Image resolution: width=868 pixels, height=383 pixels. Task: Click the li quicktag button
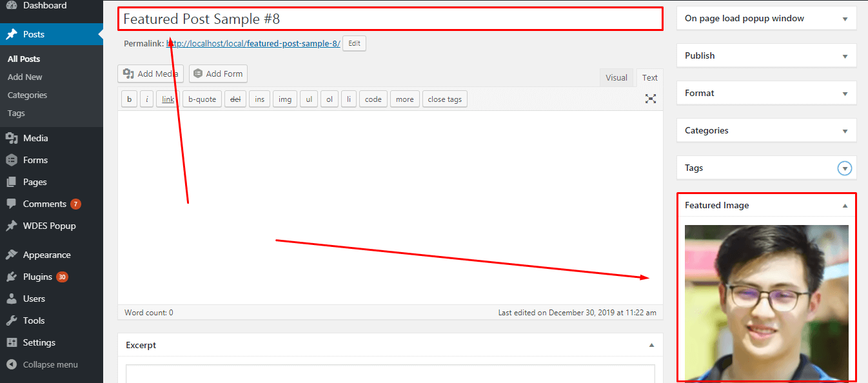pyautogui.click(x=349, y=99)
